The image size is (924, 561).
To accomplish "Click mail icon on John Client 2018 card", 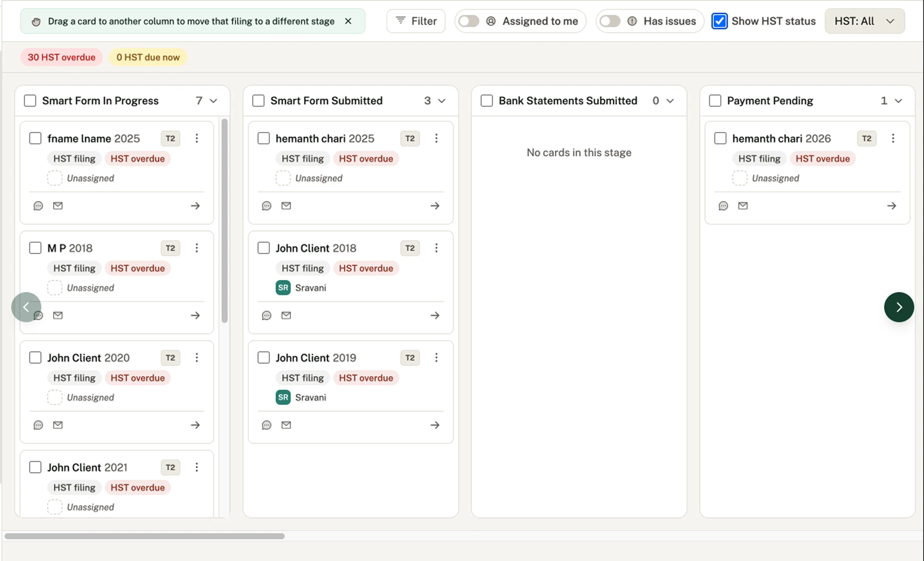I will [286, 315].
